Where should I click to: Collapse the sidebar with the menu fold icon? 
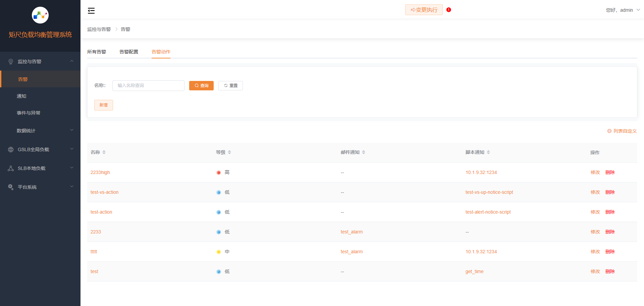[x=91, y=11]
